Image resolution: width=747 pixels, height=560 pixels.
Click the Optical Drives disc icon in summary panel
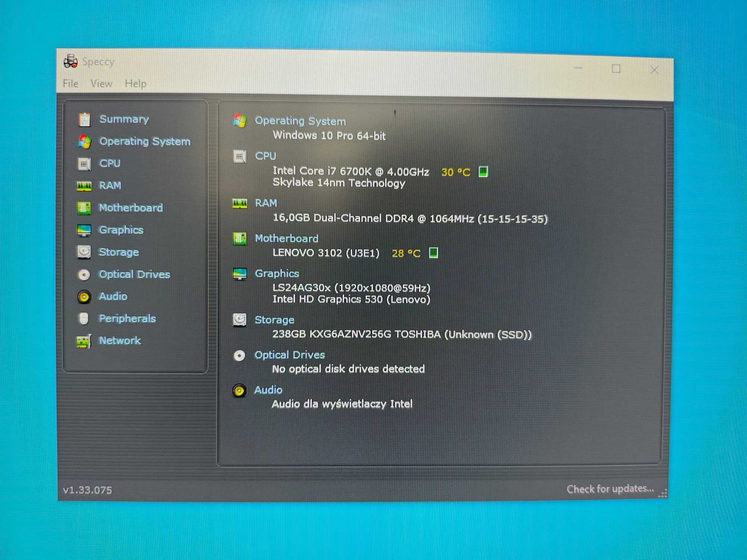pyautogui.click(x=239, y=355)
